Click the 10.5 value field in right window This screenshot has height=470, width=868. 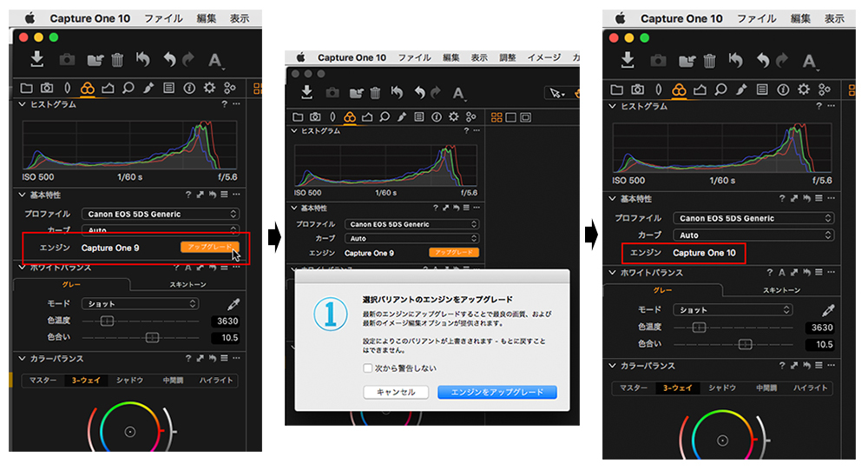821,344
